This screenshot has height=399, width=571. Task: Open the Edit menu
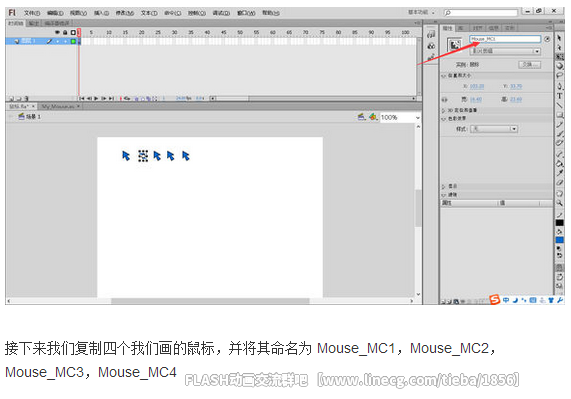(55, 13)
